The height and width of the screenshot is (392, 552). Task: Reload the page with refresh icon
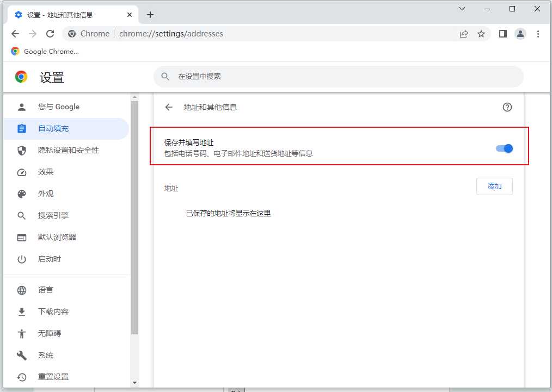point(50,34)
